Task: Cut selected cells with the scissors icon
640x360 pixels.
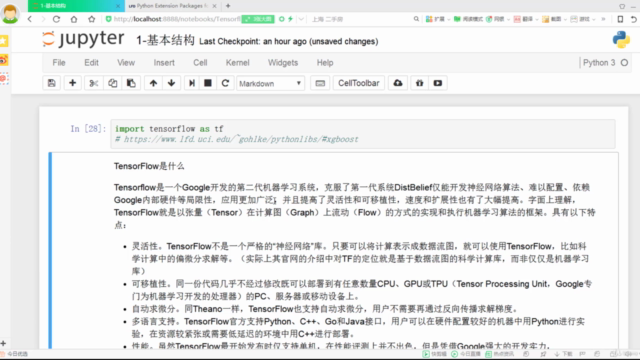Action: (93, 83)
